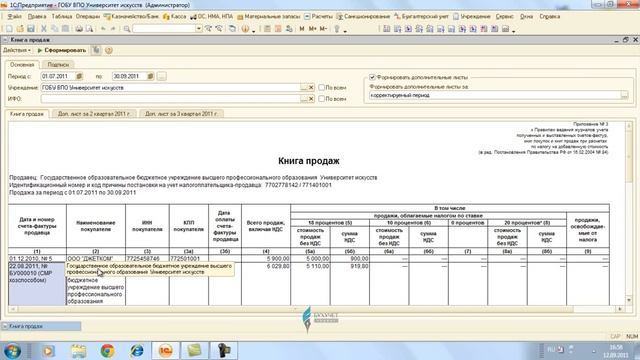Open the Бухгалтерский учет menu
640x360 pixels.
422,17
